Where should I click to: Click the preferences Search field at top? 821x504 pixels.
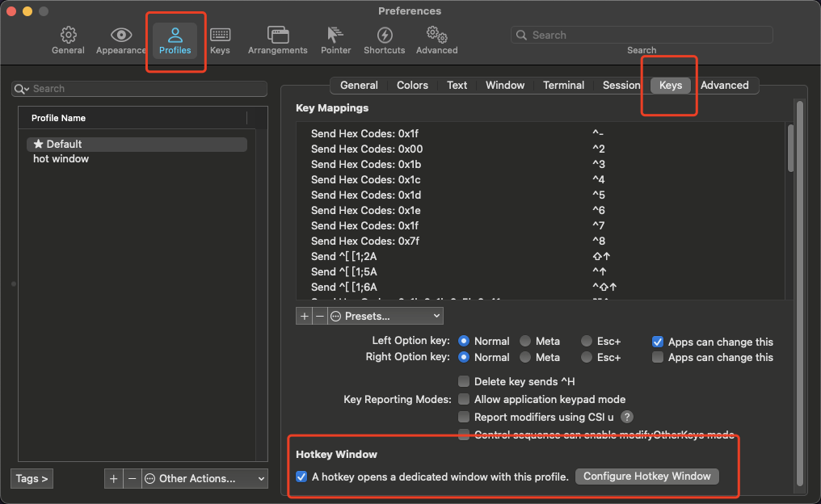pyautogui.click(x=642, y=35)
